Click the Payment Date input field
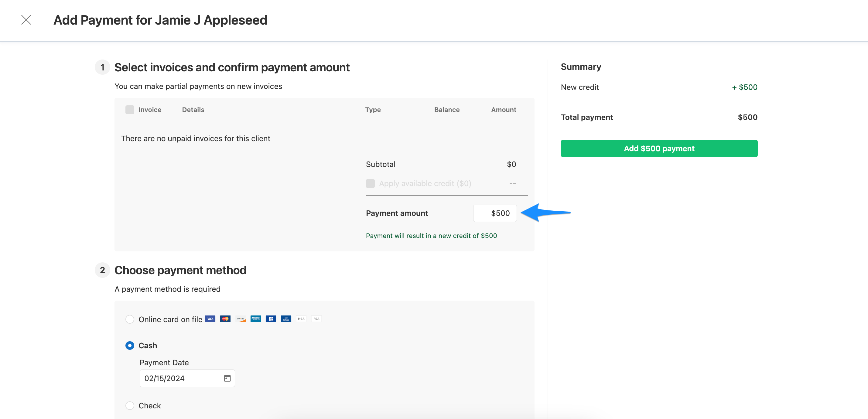Image resolution: width=868 pixels, height=419 pixels. coord(187,378)
